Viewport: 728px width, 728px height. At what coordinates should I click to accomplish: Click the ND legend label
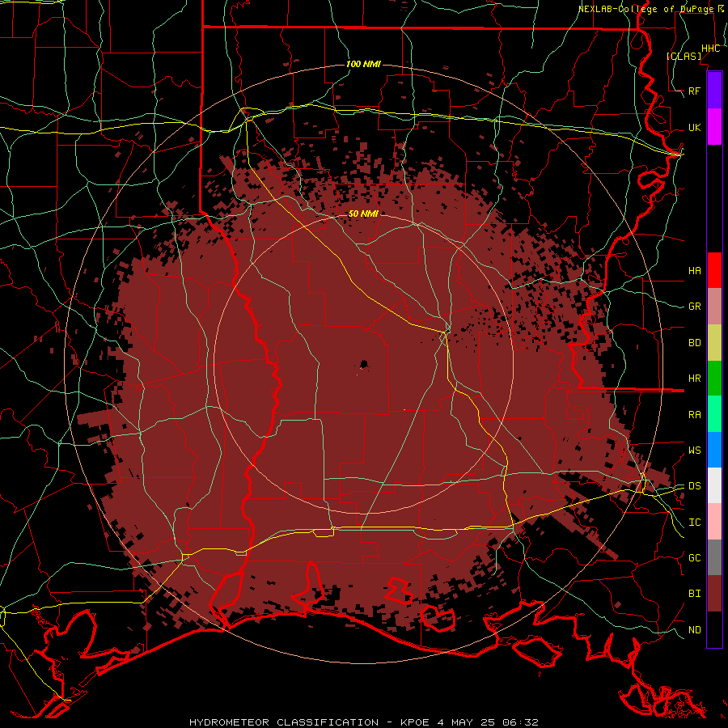(695, 629)
